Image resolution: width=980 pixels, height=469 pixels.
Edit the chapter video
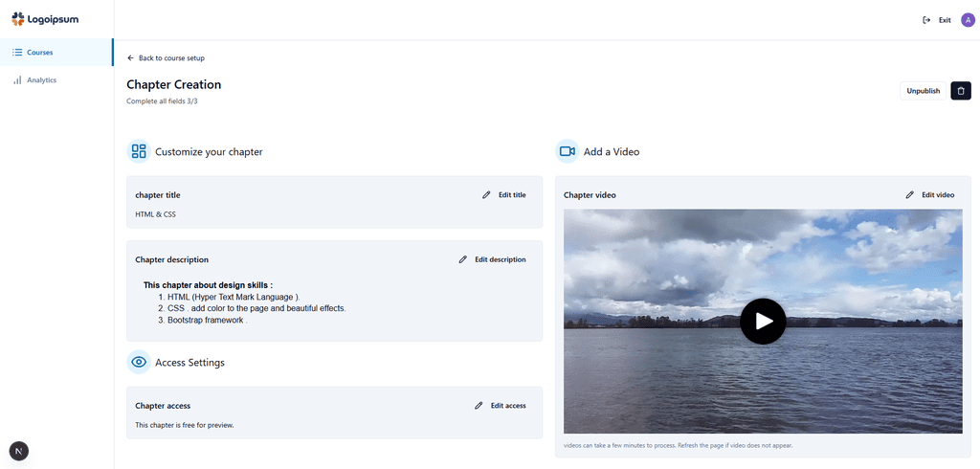pos(930,195)
